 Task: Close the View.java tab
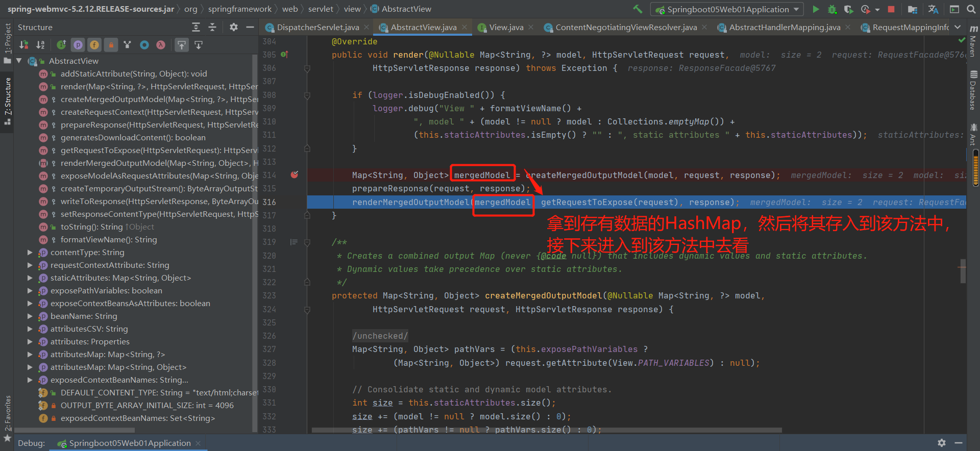[531, 27]
